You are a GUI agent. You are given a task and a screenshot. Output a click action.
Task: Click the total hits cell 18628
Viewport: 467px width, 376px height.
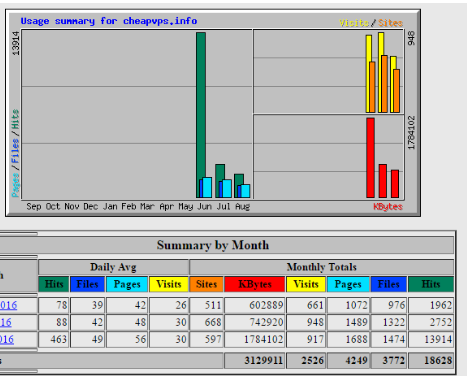point(431,360)
